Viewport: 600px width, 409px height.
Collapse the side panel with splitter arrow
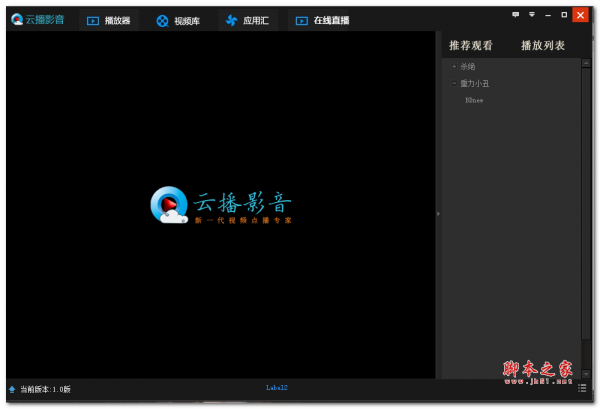(x=438, y=213)
